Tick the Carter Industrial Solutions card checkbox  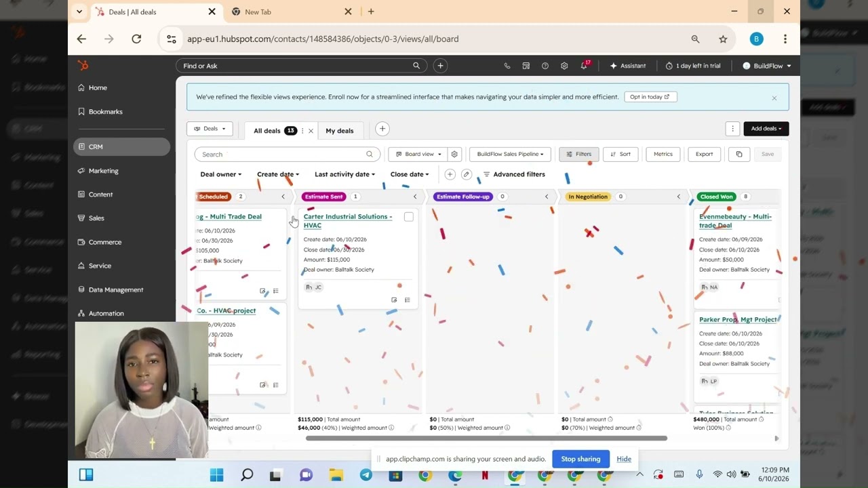point(408,217)
